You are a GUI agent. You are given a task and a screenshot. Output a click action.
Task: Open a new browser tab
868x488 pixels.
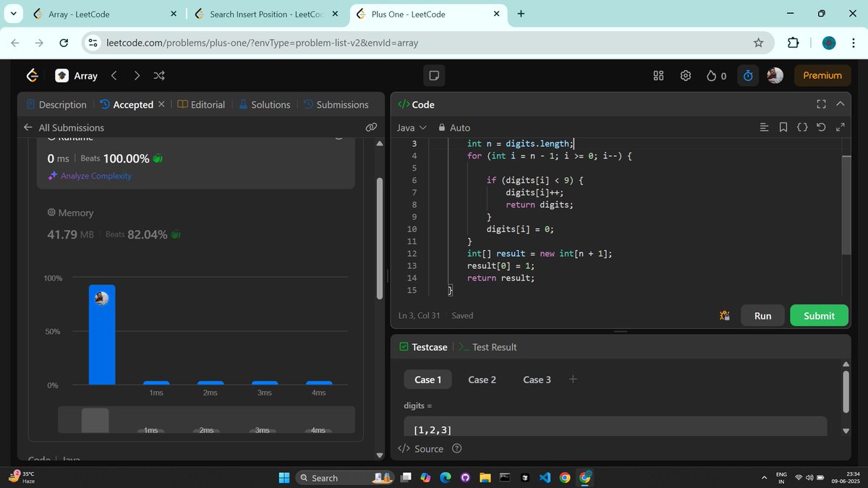pyautogui.click(x=521, y=14)
